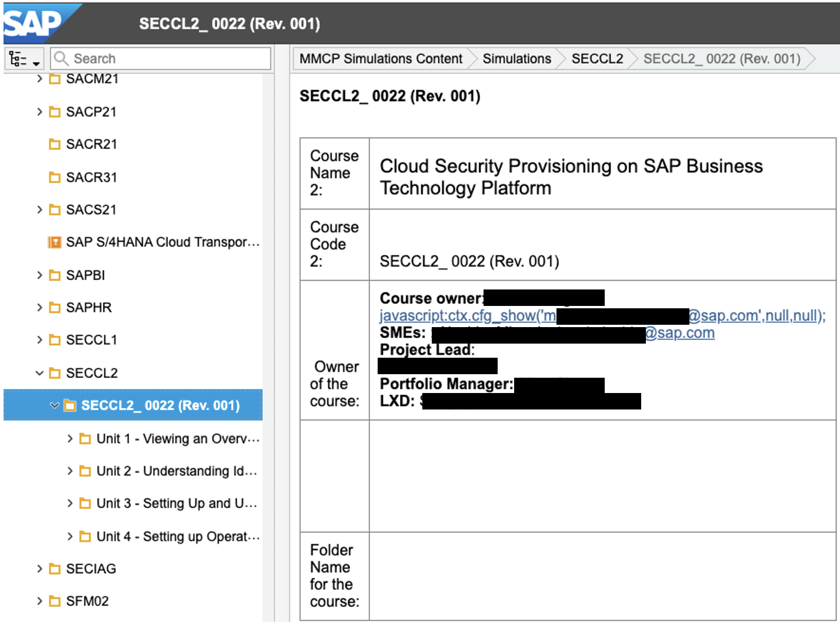840x626 pixels.
Task: Click the SACR31 folder icon
Action: [x=55, y=177]
